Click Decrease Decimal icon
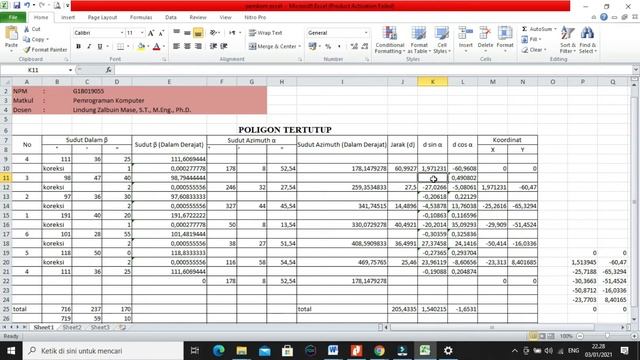640x360 pixels. tap(364, 47)
